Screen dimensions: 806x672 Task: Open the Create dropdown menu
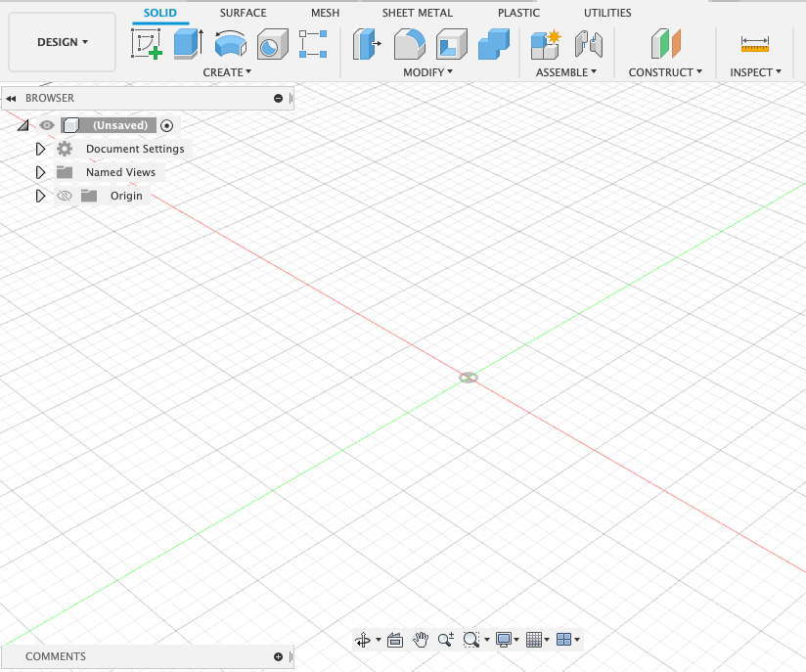click(x=227, y=72)
